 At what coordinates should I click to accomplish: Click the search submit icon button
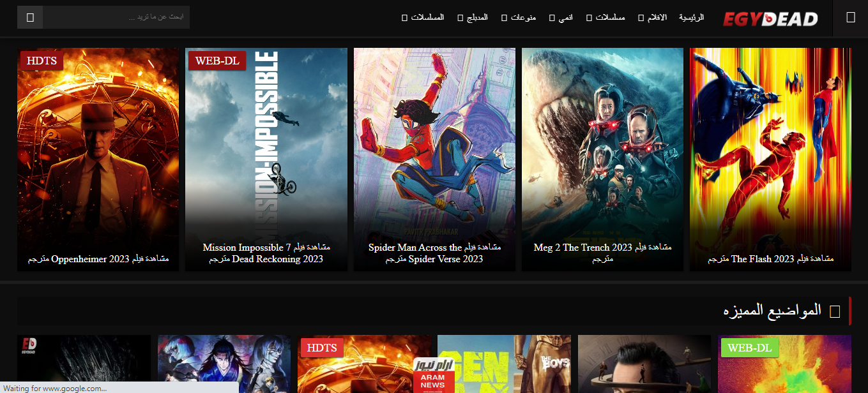(x=30, y=17)
